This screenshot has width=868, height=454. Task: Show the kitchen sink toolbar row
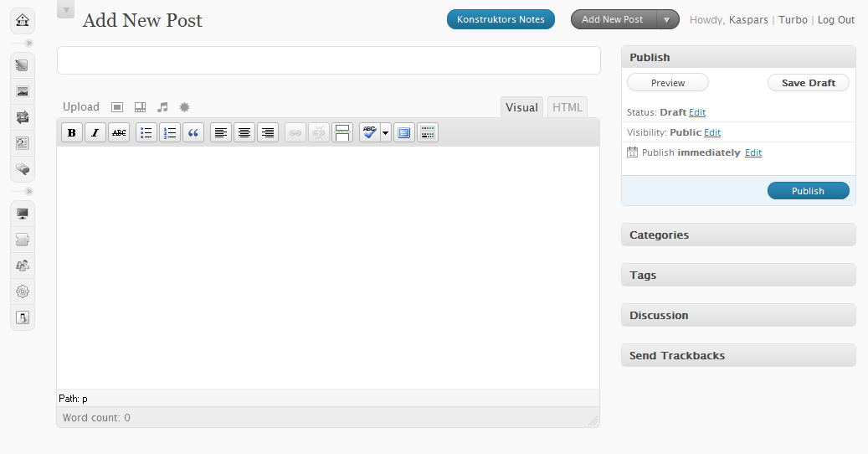click(428, 132)
